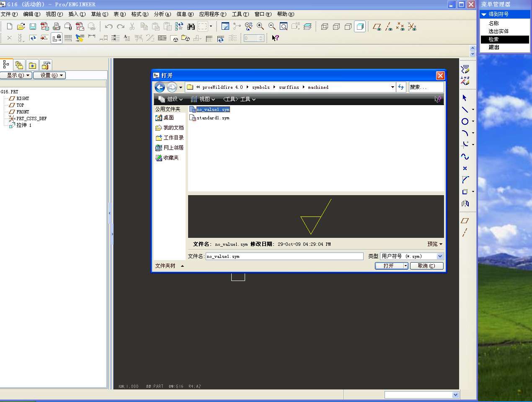Expand the 视图 menu in Open dialog
Viewport: 532px width, 402px height.
203,99
